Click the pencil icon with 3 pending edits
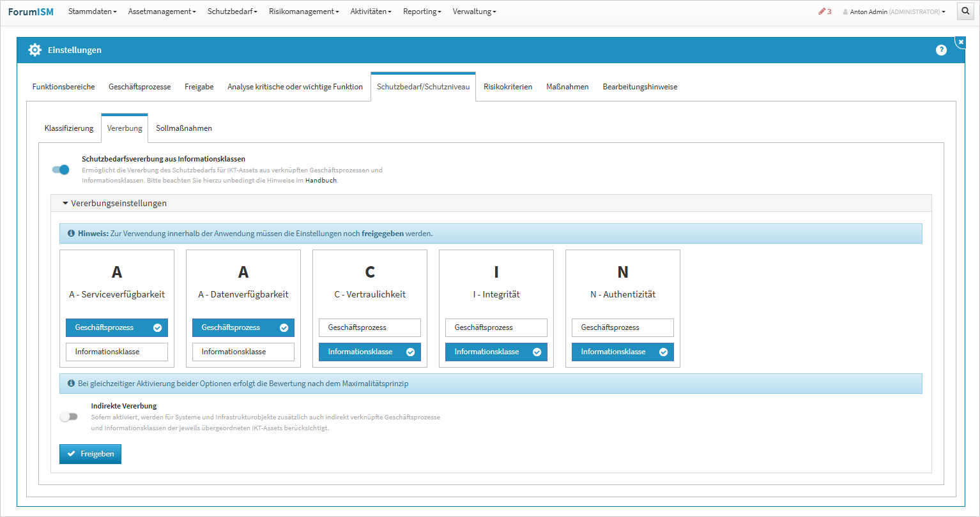 pos(822,11)
